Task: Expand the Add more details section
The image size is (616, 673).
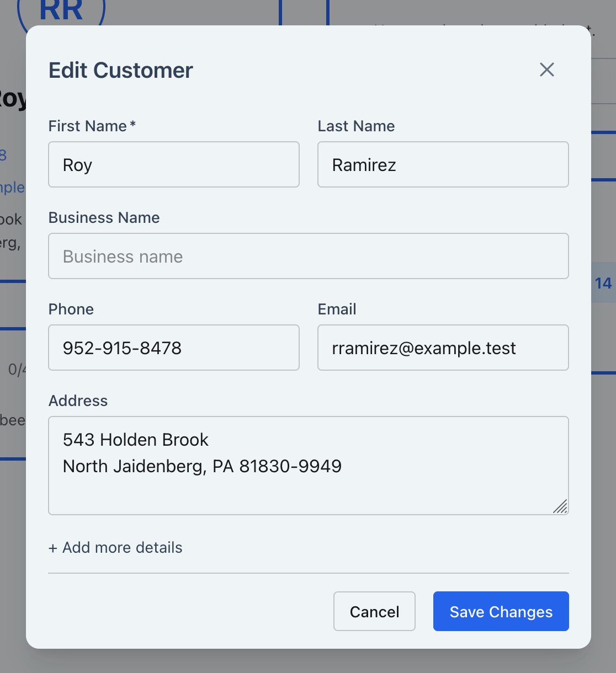Action: tap(115, 547)
